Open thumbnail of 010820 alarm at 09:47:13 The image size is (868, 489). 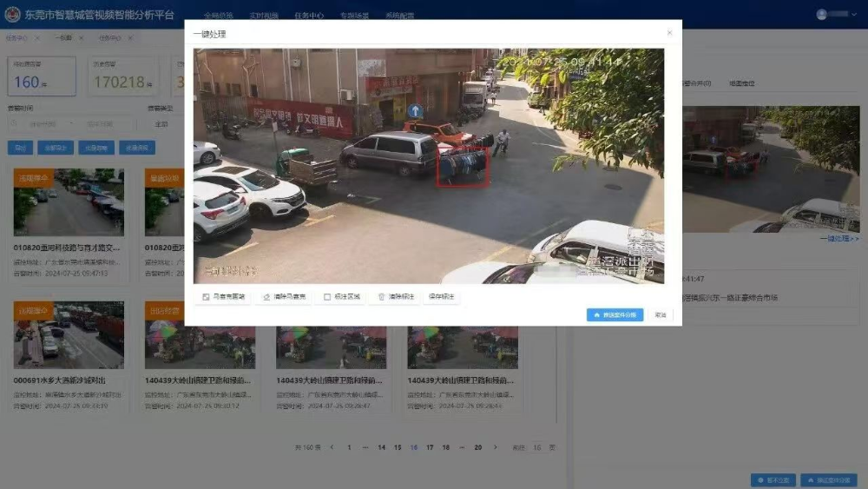tap(69, 202)
